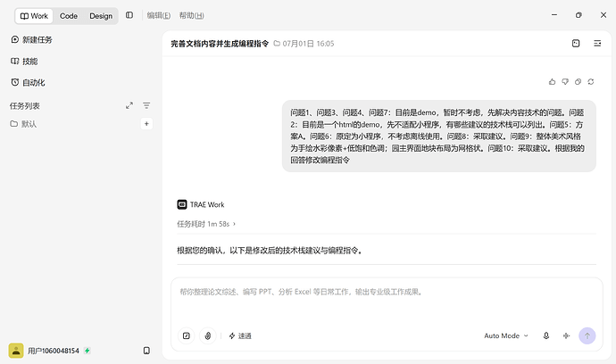The image size is (616, 364).
Task: Start voice input with microphone icon
Action: click(x=546, y=335)
